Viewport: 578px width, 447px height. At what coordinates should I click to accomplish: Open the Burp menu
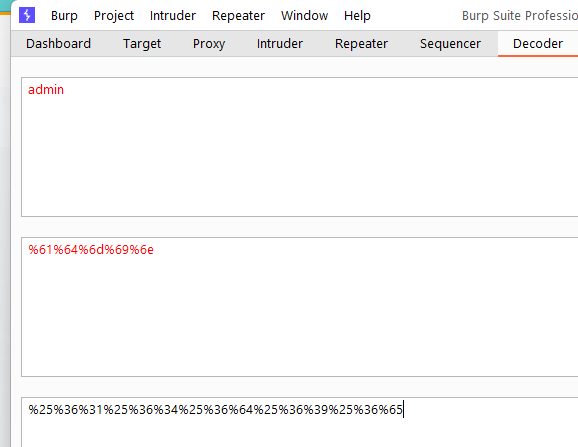(x=64, y=16)
